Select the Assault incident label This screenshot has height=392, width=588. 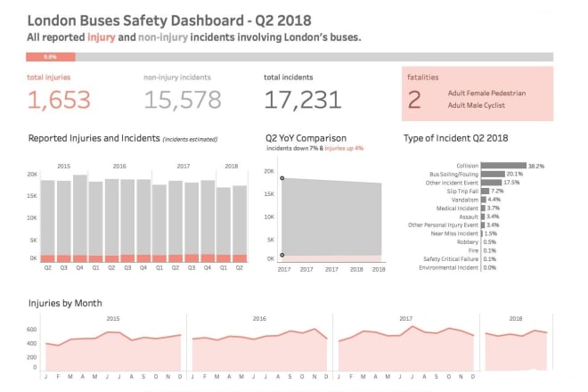[x=469, y=216]
